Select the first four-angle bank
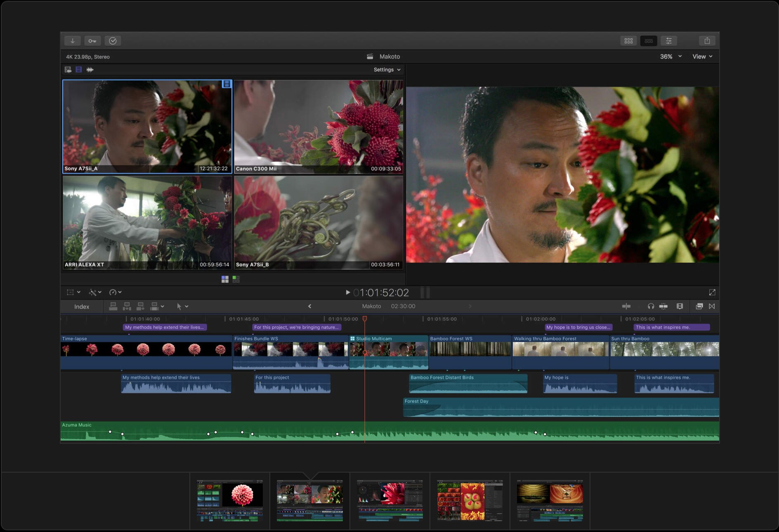 (x=225, y=279)
